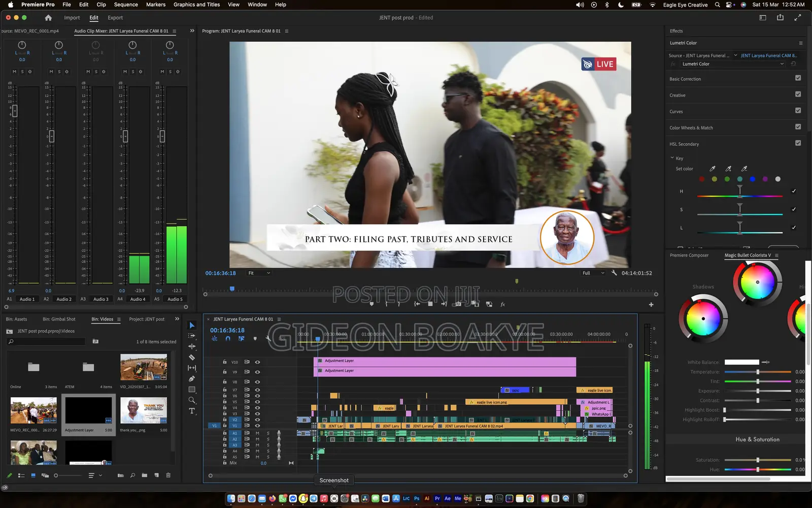Open the Bin: Videos panel menu
Viewport: 812px width, 508px height.
pyautogui.click(x=119, y=320)
